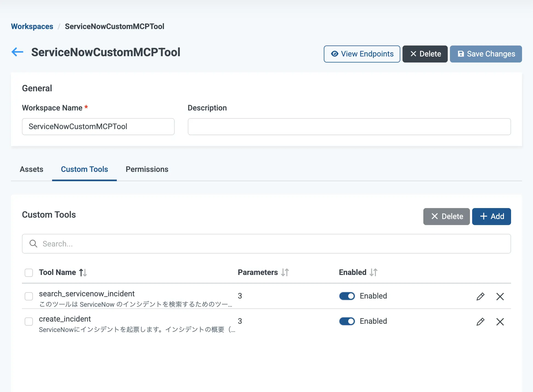
Task: Sort by Tool Name arrows icon
Action: [83, 272]
